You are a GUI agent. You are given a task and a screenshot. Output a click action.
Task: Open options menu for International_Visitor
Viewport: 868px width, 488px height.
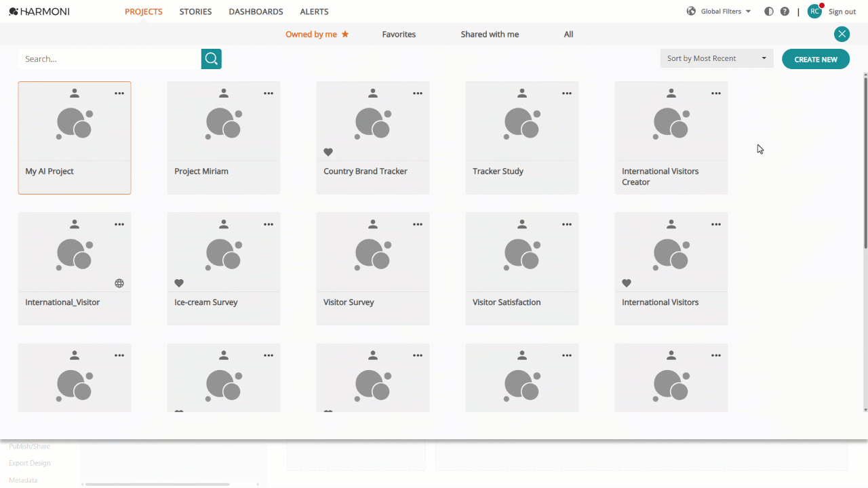pos(119,224)
